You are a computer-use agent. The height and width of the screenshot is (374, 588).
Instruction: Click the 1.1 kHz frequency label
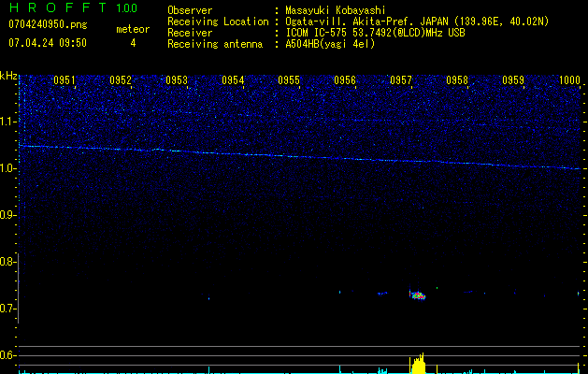click(x=7, y=122)
